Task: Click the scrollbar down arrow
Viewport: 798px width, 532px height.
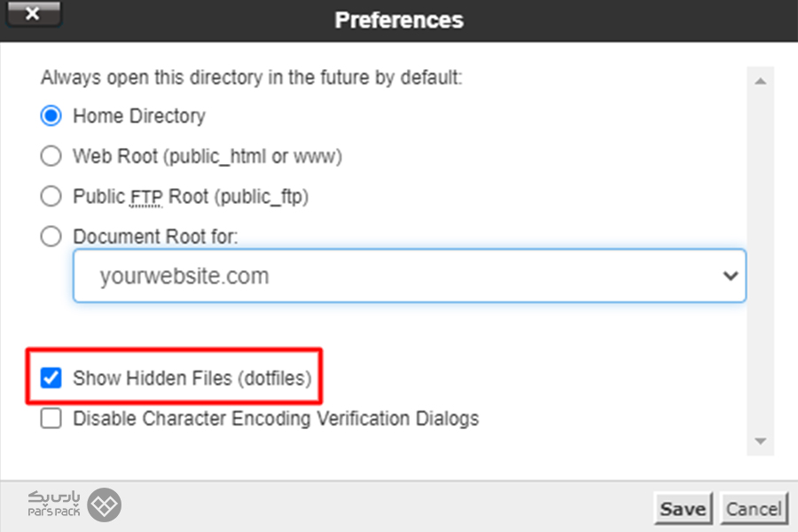Action: (759, 441)
